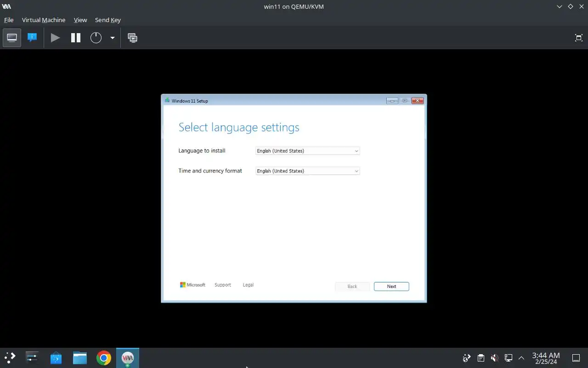Click the disabled Back button

(x=352, y=286)
